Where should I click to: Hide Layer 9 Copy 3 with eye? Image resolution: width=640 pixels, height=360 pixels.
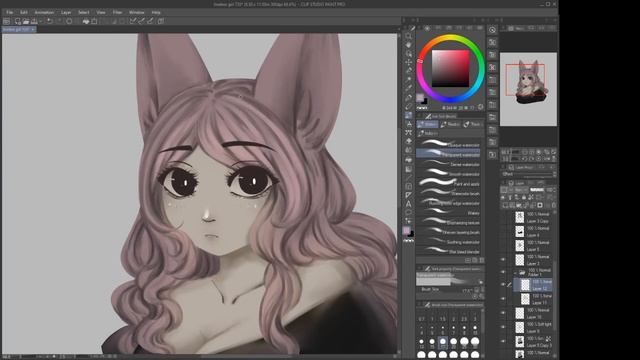(503, 341)
